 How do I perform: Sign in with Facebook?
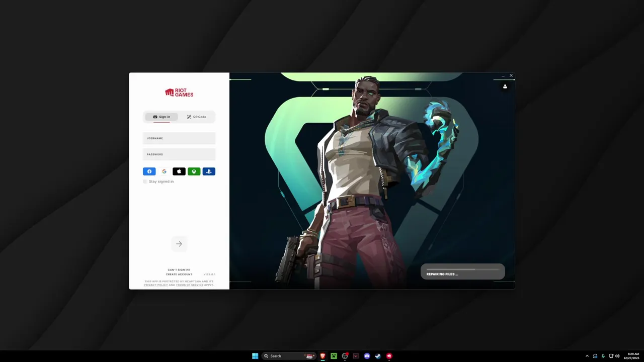coord(149,171)
